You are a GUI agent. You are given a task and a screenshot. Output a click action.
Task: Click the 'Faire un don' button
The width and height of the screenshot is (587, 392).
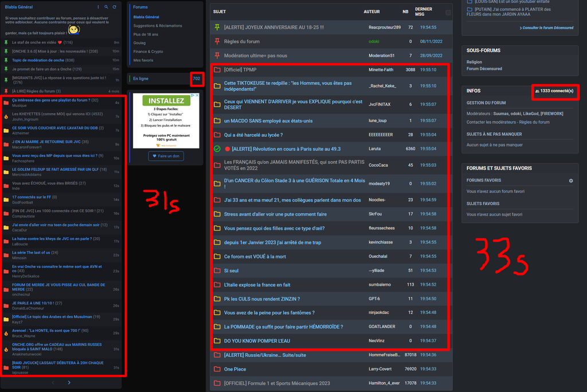point(166,156)
